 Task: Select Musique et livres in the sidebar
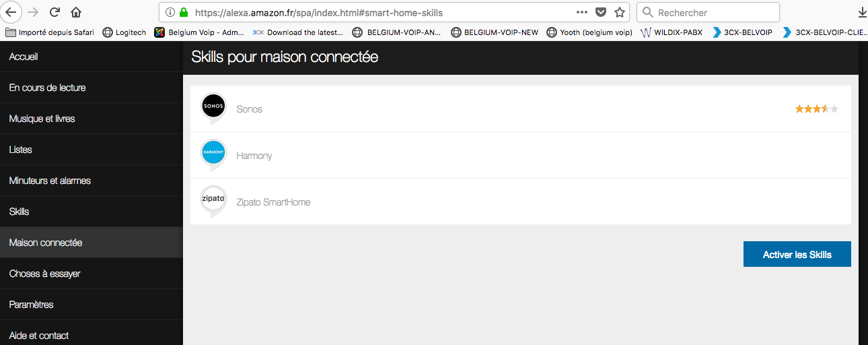[42, 119]
